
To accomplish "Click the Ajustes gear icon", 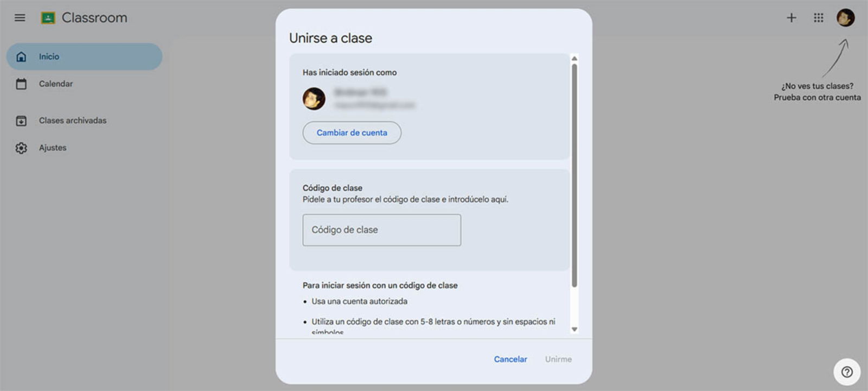I will [x=21, y=148].
